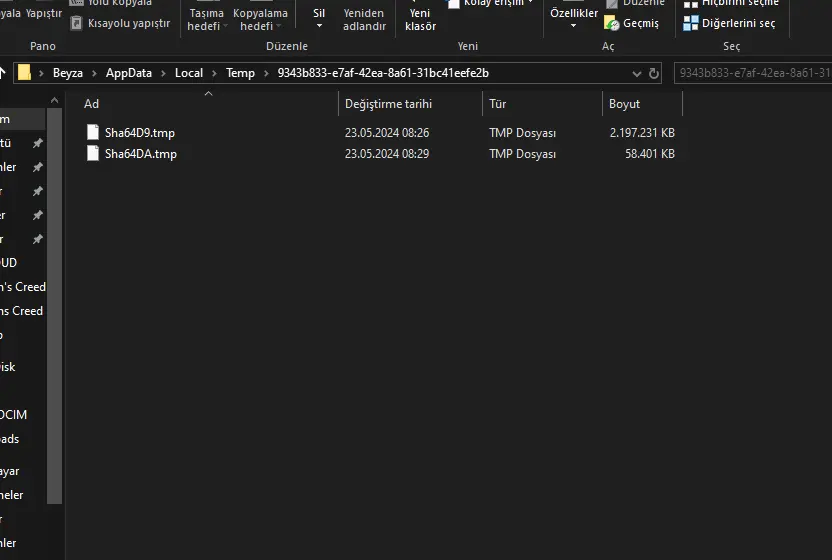Viewport: 832px width, 560px height.
Task: Click Diğerlerini seç invert selection icon
Action: coord(690,23)
